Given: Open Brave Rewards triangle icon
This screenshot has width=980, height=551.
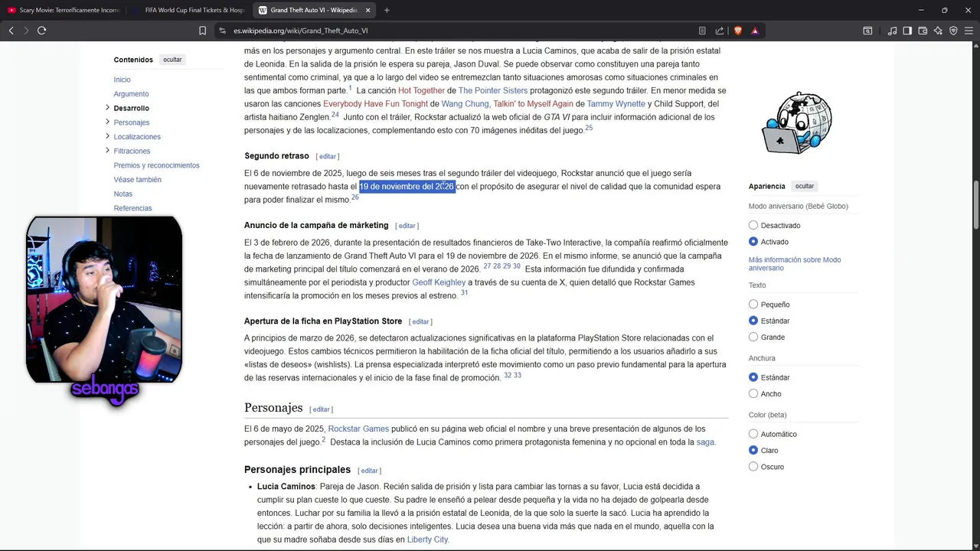Looking at the screenshot, I should tap(755, 31).
